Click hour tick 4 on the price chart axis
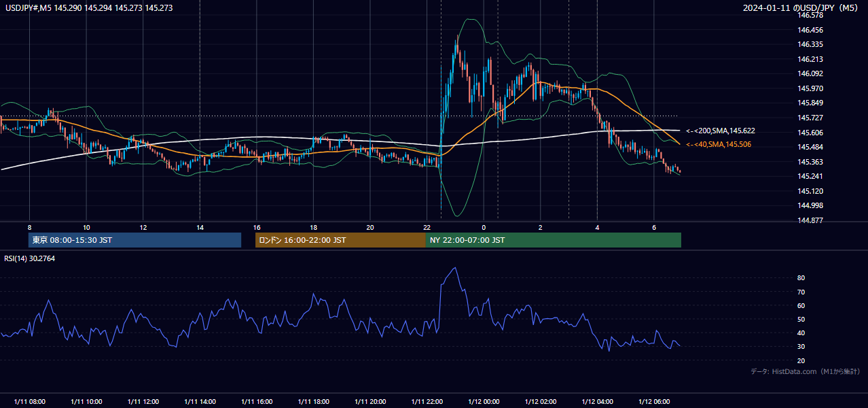Screen dimensions: 868x408 pos(597,227)
